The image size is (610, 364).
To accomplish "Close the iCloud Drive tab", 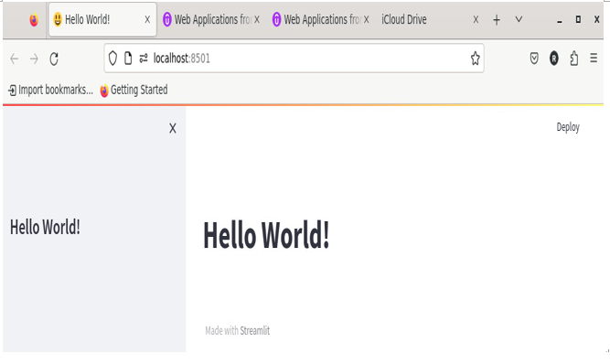I will tap(476, 19).
